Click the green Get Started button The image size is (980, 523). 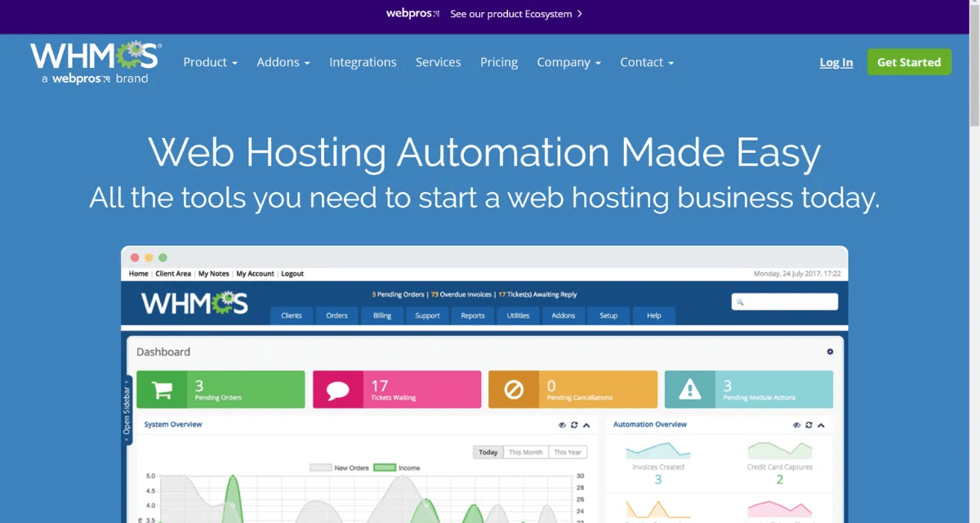[x=909, y=62]
